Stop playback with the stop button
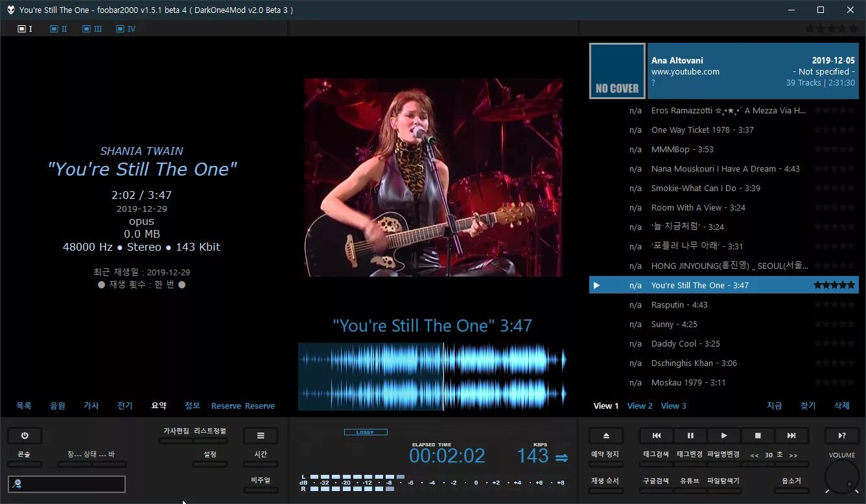Viewport: 866px width, 504px height. [758, 436]
